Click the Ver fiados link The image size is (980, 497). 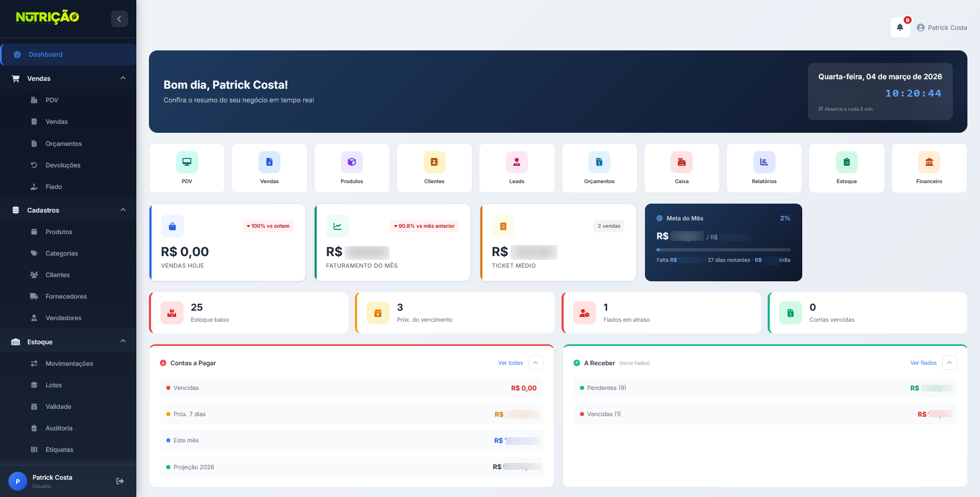point(923,363)
